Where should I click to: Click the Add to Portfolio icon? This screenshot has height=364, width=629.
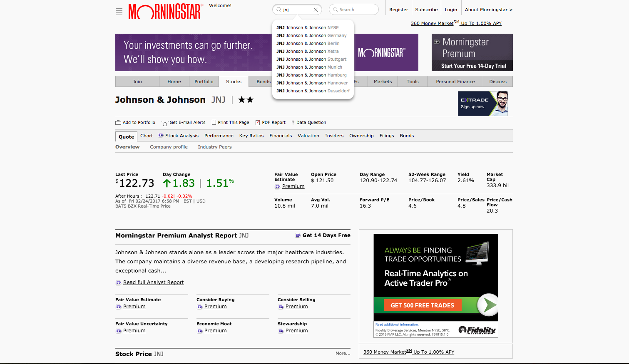point(118,122)
